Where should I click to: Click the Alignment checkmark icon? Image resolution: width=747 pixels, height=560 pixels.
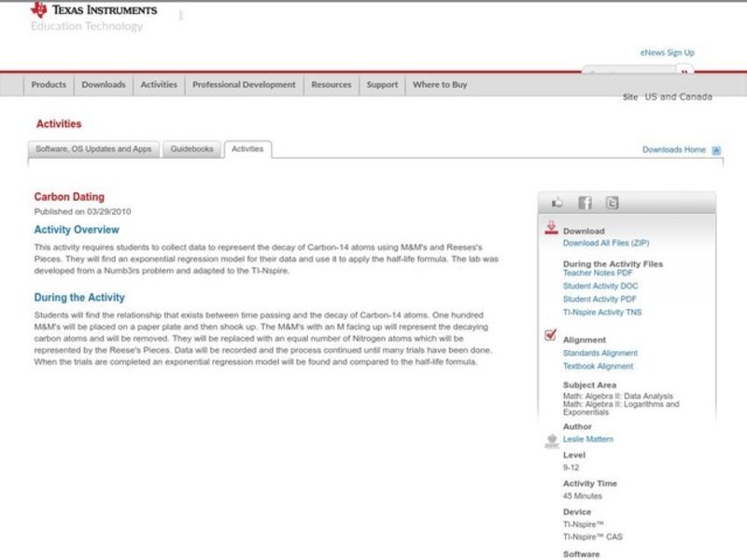coord(551,337)
